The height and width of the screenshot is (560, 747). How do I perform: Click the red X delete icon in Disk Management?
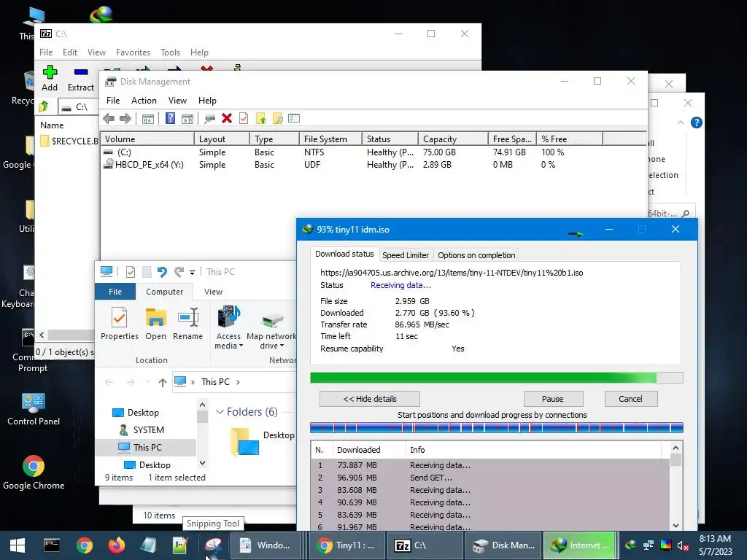227,119
